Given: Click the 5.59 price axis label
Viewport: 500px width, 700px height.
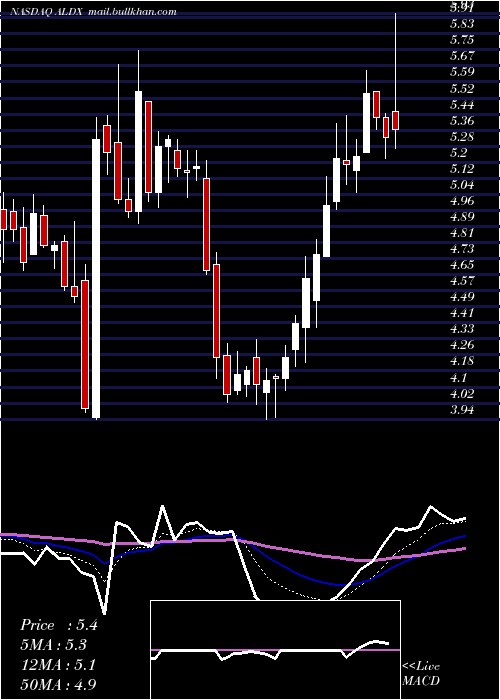Looking at the screenshot, I should (462, 72).
